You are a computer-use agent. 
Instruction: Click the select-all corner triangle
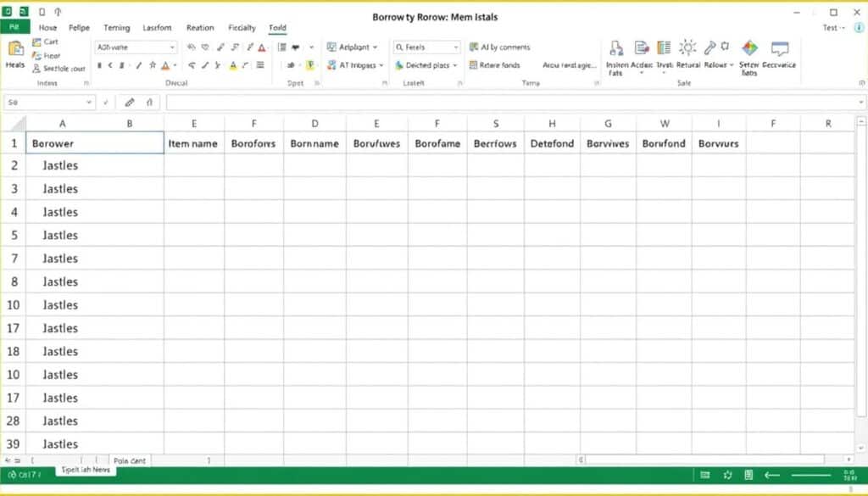[x=18, y=124]
